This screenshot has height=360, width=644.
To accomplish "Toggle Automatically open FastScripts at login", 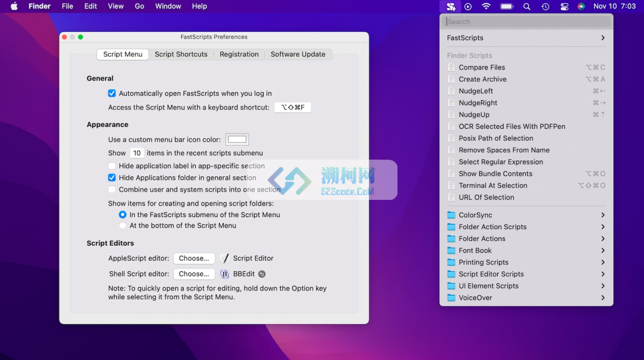I will point(112,93).
